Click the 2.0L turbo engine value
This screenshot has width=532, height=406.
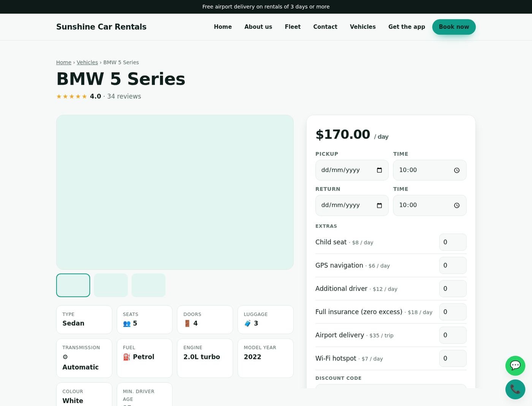click(202, 357)
